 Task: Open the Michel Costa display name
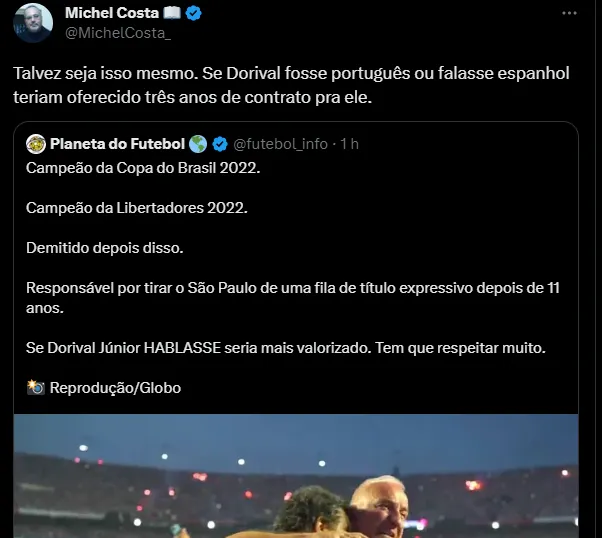click(x=112, y=13)
